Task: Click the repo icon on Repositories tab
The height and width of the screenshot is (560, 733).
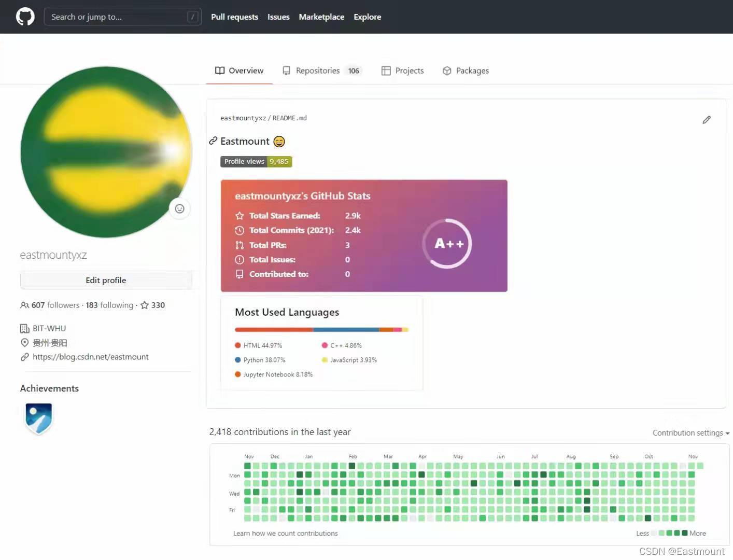Action: (286, 71)
